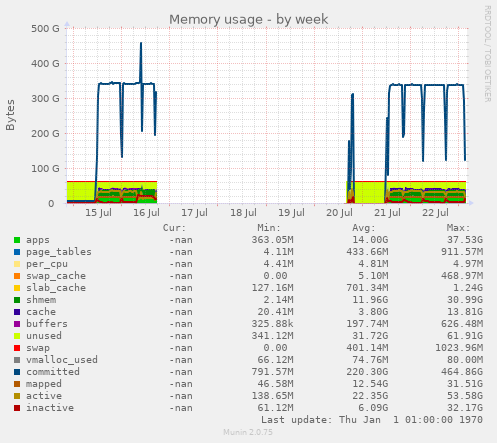Click the '100 G' y-axis value
The image size is (497, 443).
(45, 169)
